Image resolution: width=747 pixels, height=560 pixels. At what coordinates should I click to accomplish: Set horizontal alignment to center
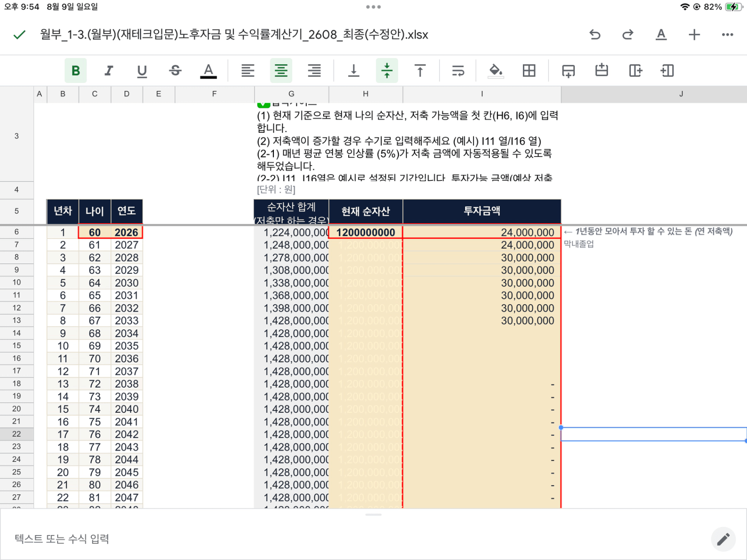(281, 70)
